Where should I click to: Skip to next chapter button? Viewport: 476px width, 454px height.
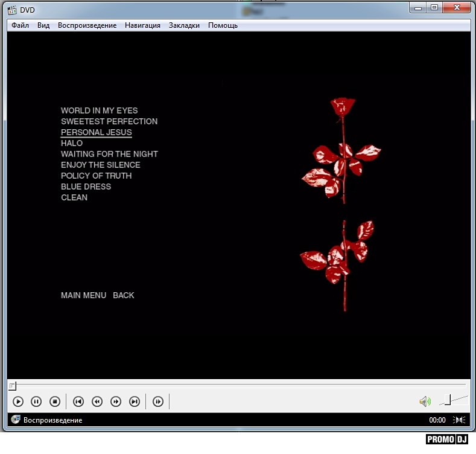coord(135,401)
